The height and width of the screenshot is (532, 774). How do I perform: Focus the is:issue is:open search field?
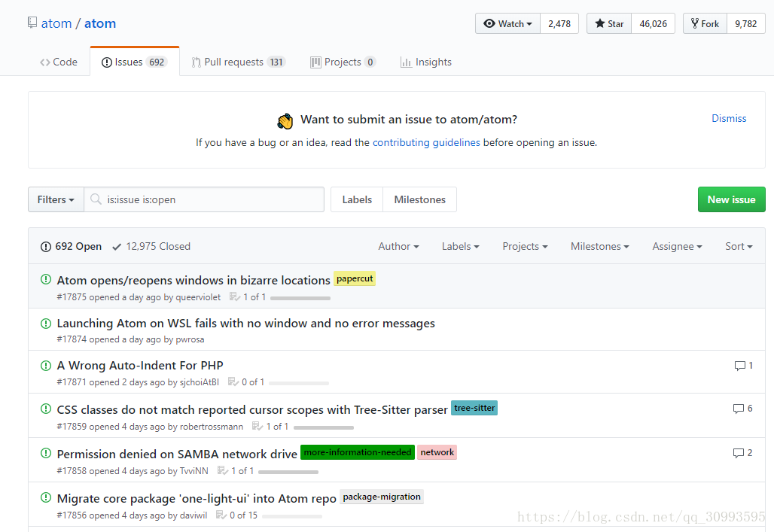204,199
